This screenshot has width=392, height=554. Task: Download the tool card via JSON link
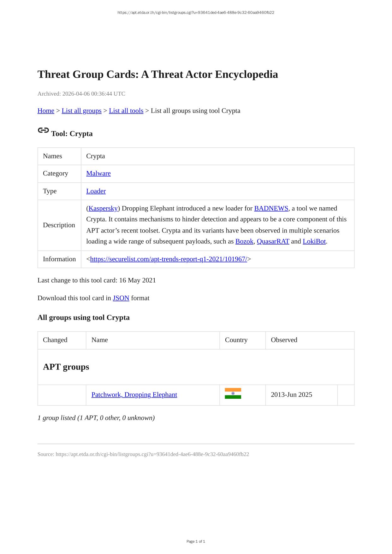[x=121, y=298]
